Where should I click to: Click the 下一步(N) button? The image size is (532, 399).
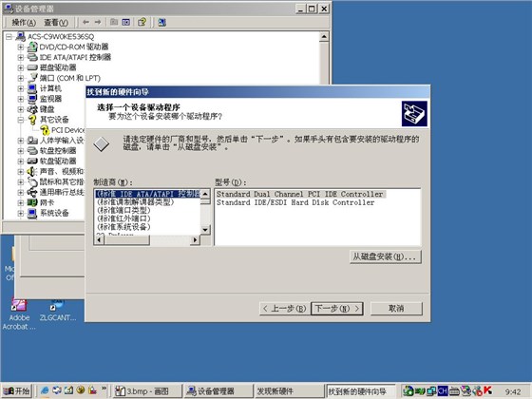click(337, 309)
